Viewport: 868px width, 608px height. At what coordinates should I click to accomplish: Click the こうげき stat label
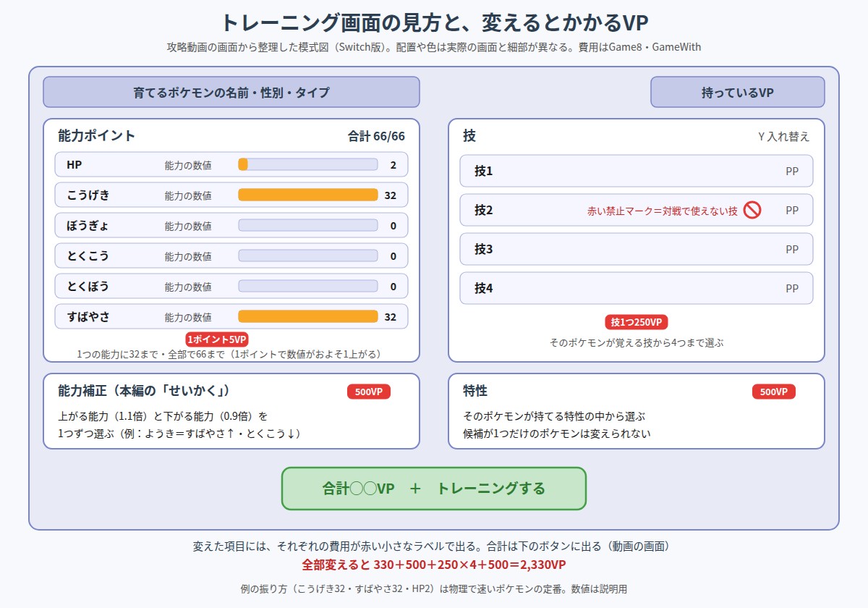[88, 195]
